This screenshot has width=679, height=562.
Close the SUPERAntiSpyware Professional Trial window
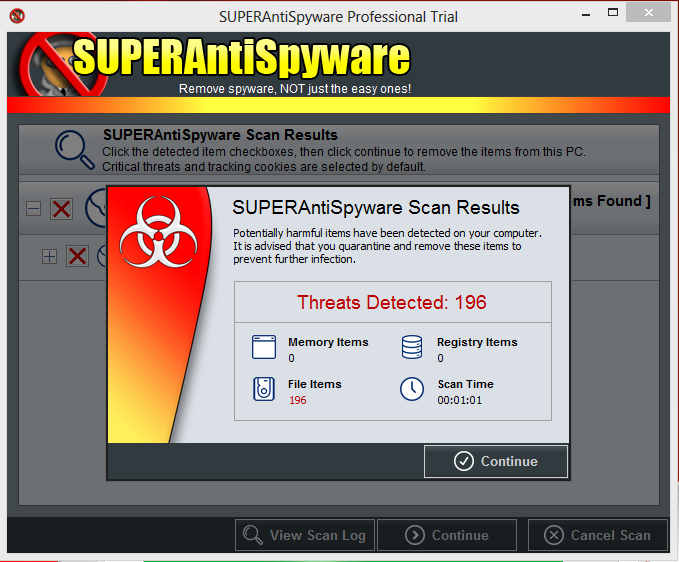pyautogui.click(x=648, y=13)
